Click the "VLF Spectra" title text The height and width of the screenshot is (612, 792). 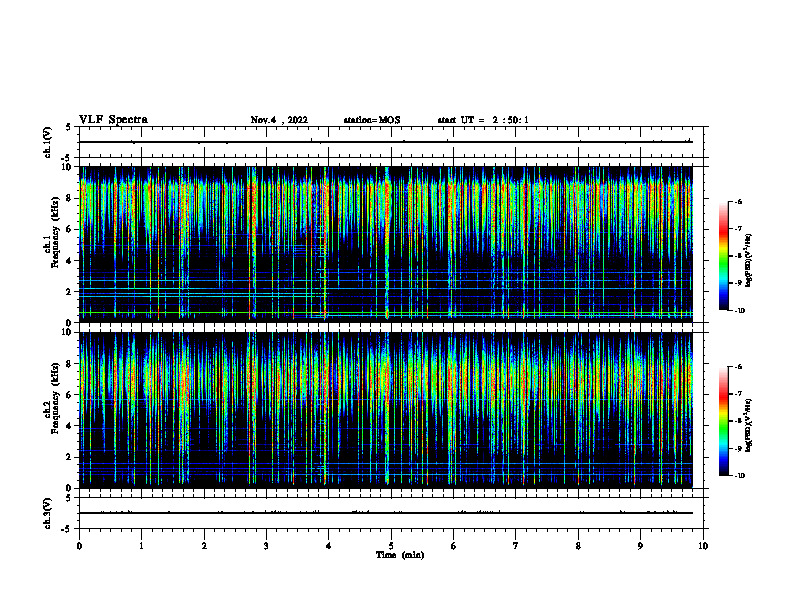coord(113,120)
